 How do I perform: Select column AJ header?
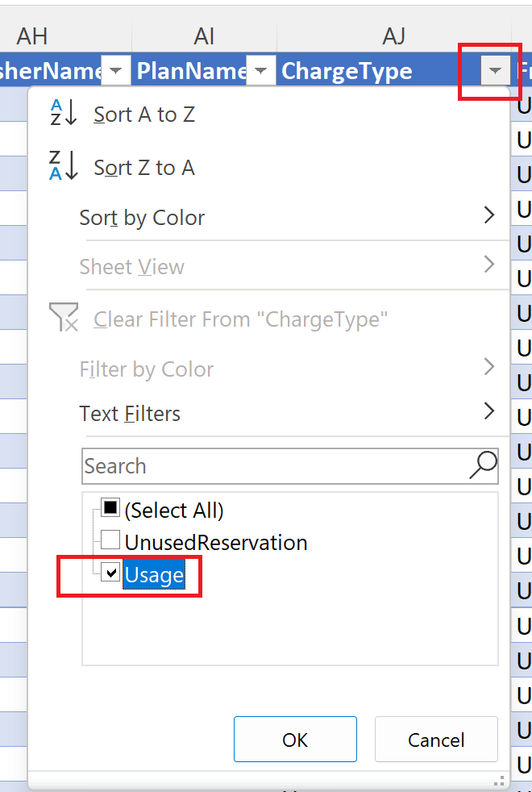click(394, 35)
